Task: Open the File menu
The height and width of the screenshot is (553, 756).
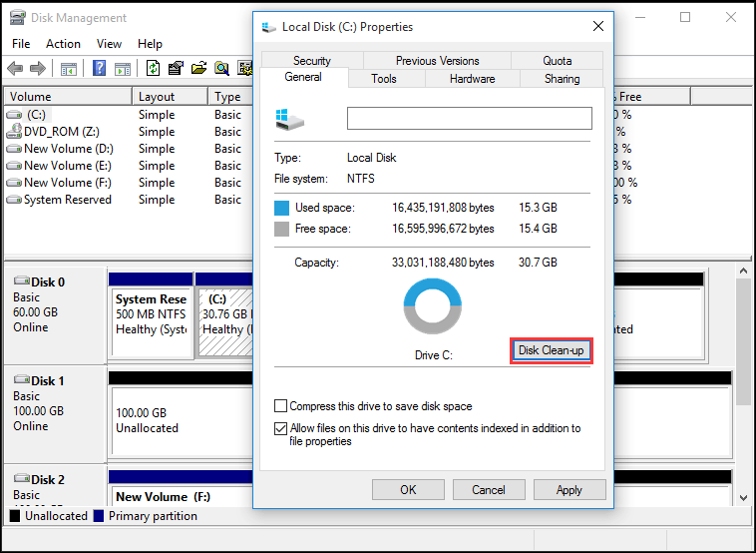Action: (21, 44)
